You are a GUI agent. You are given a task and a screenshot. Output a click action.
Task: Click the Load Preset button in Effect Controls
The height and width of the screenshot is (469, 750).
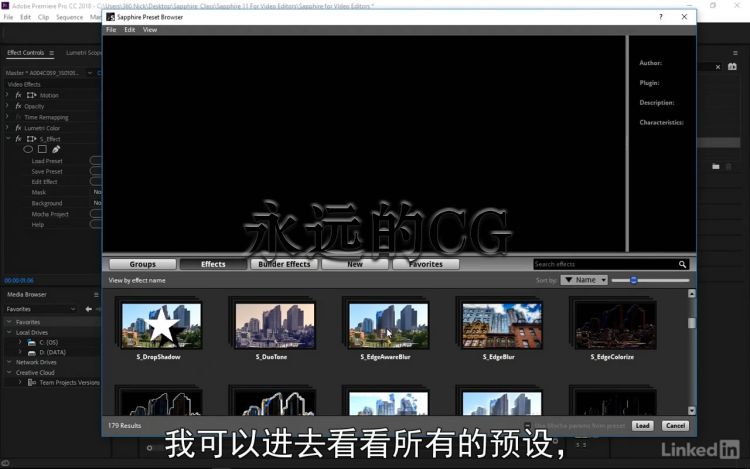click(x=96, y=161)
